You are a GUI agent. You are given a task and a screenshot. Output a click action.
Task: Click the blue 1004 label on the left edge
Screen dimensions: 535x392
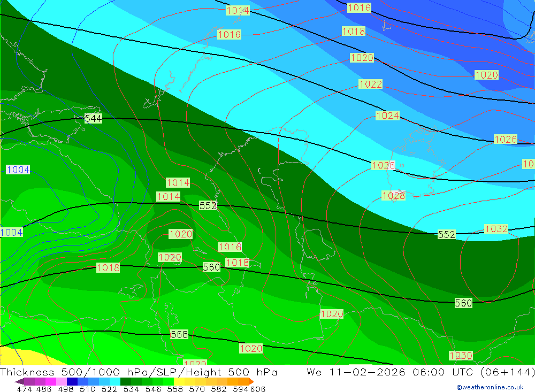tap(12, 232)
